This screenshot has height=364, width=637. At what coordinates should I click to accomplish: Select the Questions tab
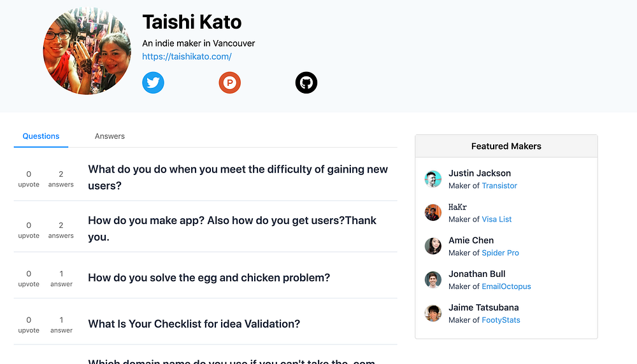41,136
